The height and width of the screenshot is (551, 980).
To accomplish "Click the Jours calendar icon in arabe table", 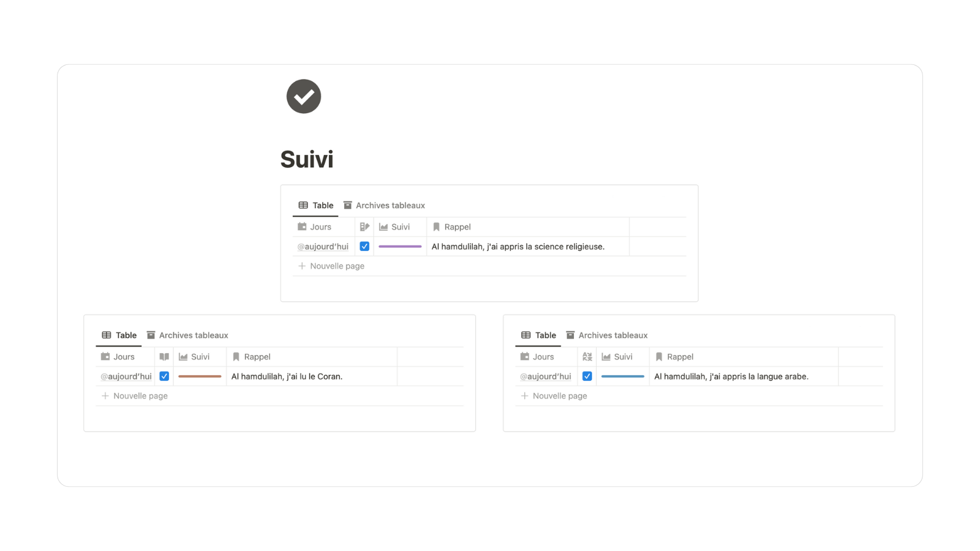I will [525, 356].
